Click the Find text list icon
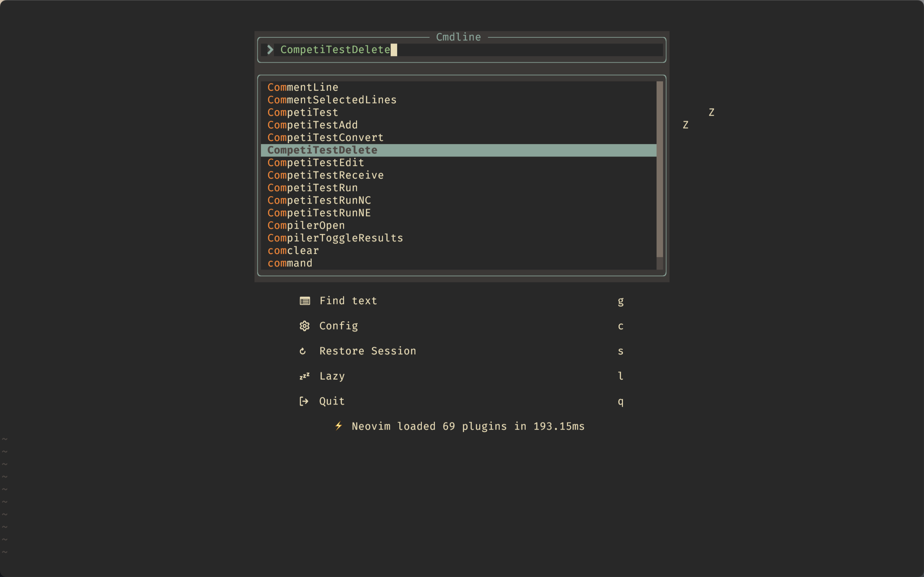 [305, 301]
